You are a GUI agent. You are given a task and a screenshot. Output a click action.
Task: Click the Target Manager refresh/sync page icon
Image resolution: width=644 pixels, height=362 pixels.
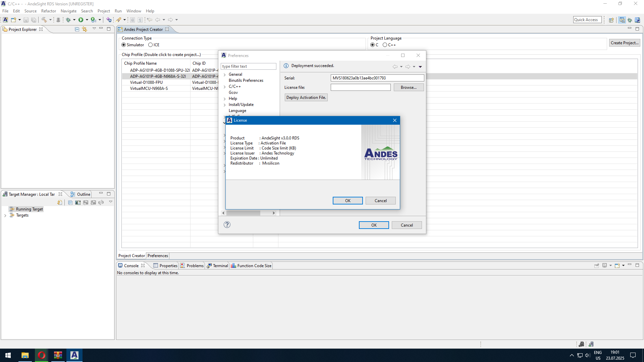60,202
